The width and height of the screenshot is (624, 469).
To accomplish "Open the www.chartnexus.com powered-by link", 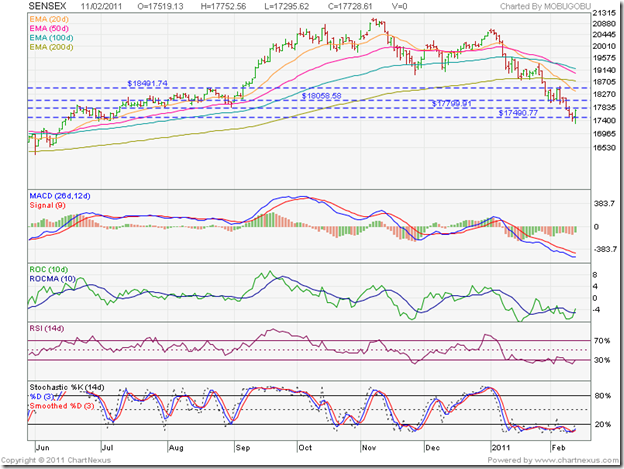I will coord(577,460).
